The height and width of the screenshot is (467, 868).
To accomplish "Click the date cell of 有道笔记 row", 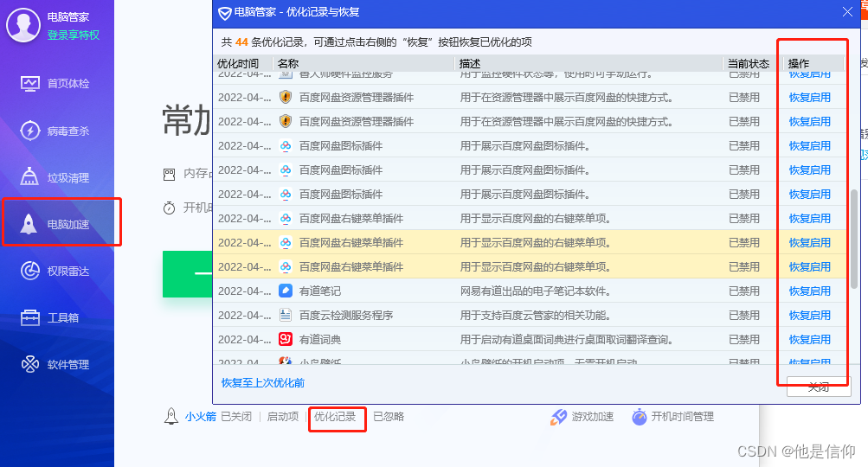I will (x=244, y=291).
